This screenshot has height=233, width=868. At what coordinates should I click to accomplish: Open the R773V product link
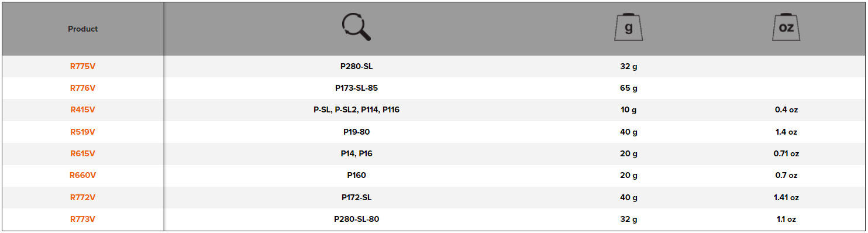82,219
